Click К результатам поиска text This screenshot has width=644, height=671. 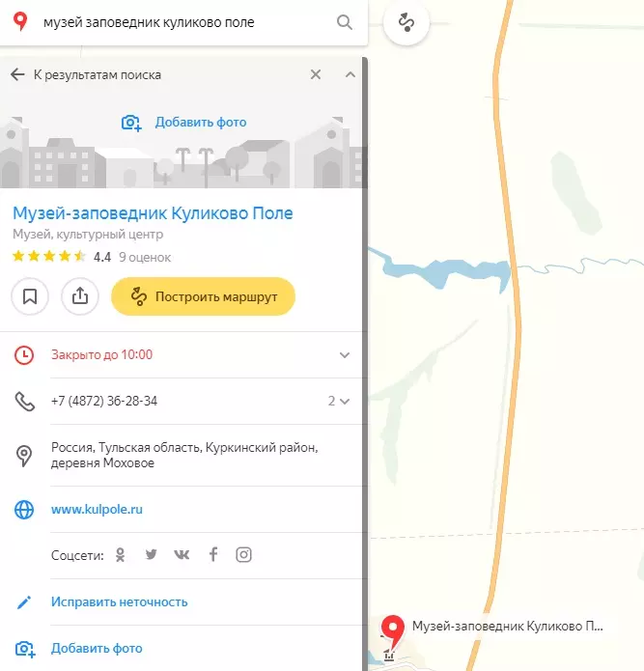[x=98, y=75]
